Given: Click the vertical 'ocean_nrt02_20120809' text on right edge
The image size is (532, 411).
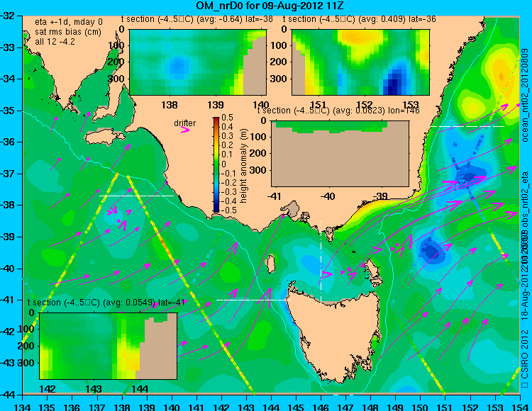Looking at the screenshot, I should pos(525,96).
